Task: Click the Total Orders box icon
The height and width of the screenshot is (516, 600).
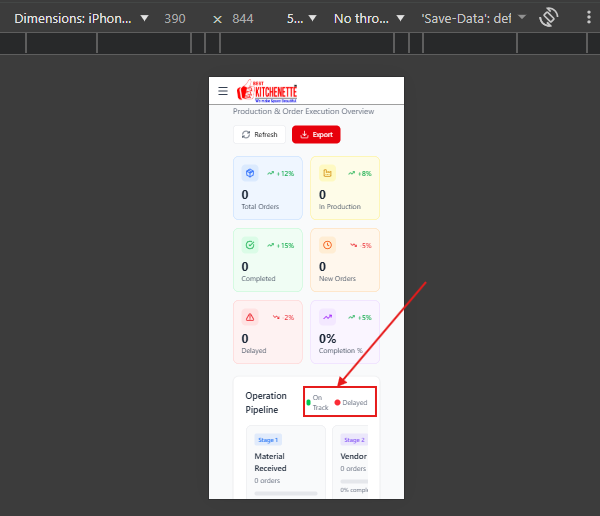Action: (250, 173)
